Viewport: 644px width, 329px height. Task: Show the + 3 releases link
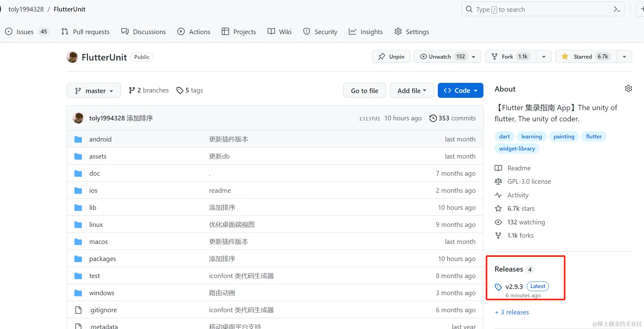(512, 312)
